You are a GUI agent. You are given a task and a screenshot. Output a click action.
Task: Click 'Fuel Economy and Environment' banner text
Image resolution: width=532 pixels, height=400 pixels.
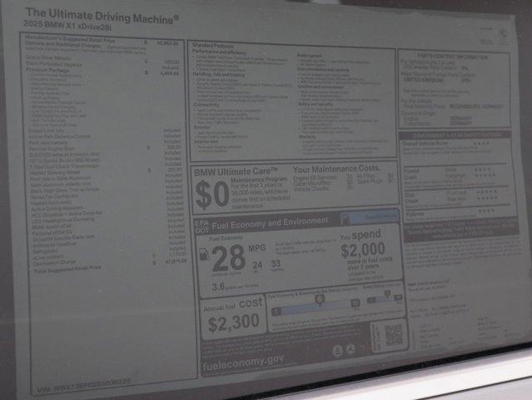pos(270,222)
